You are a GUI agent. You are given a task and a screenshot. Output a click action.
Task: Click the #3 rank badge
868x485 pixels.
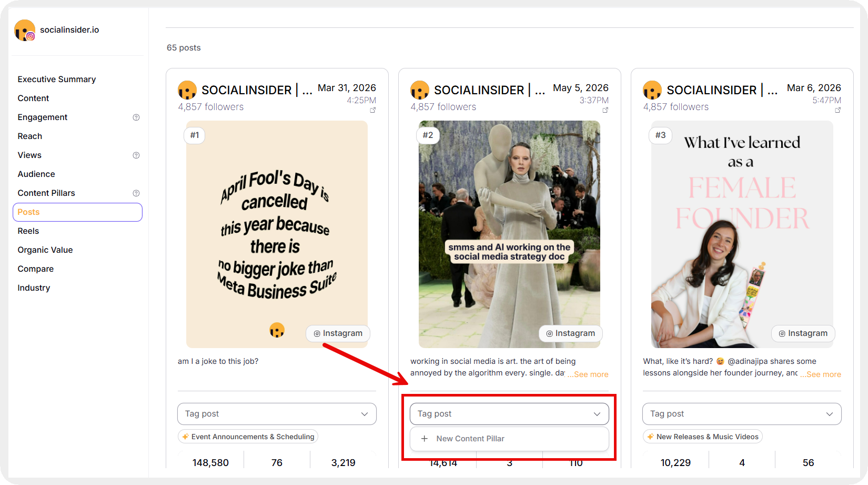(x=660, y=135)
